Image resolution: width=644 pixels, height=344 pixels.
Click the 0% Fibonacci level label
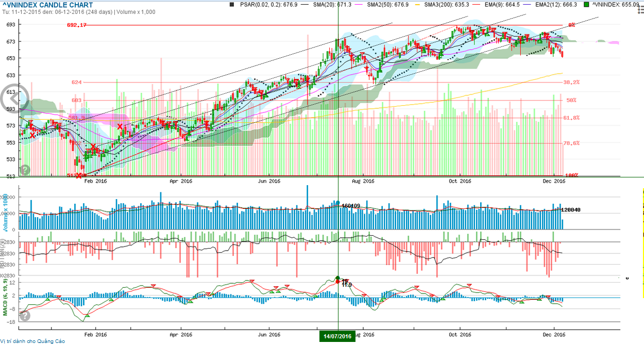[572, 25]
